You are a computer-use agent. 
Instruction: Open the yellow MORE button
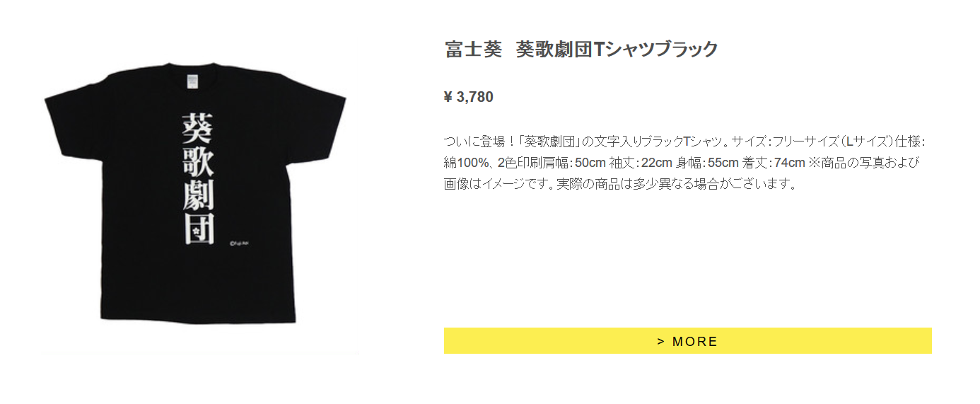687,341
